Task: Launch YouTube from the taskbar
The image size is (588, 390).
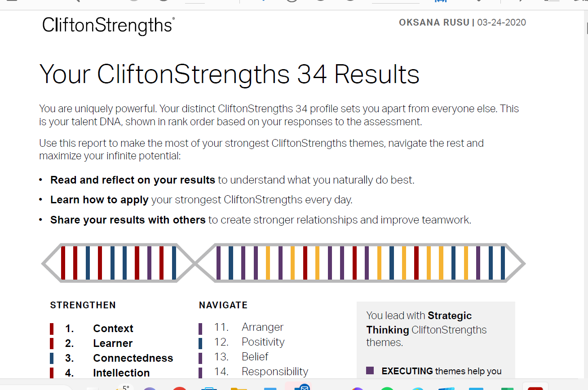Action: click(x=535, y=386)
